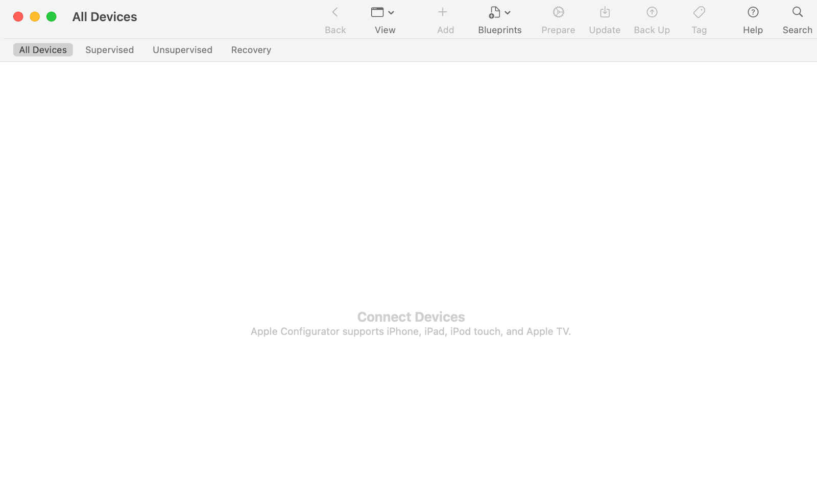Screen dimensions: 817x504
Task: Click the Add plus icon
Action: click(x=443, y=12)
